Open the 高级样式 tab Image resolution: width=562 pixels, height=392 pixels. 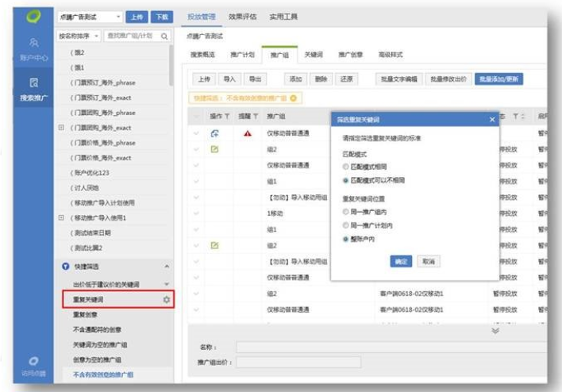(x=391, y=55)
